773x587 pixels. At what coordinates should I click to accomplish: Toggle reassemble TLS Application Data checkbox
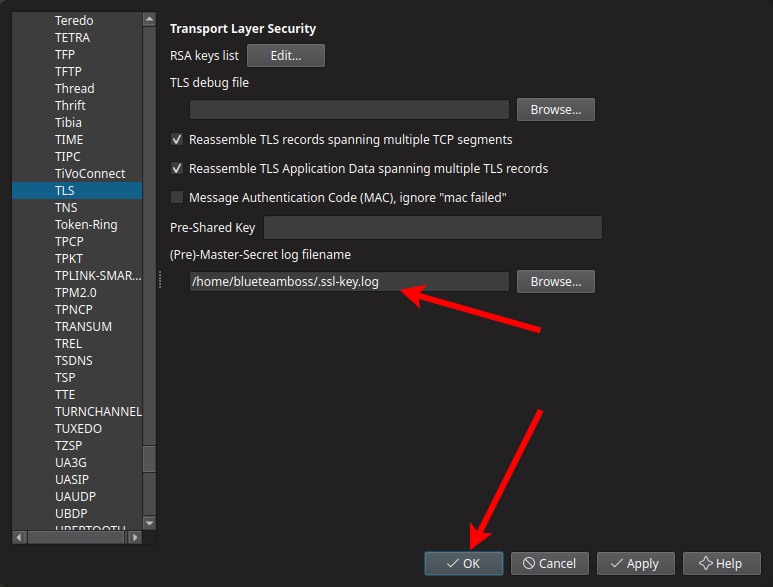(x=178, y=169)
